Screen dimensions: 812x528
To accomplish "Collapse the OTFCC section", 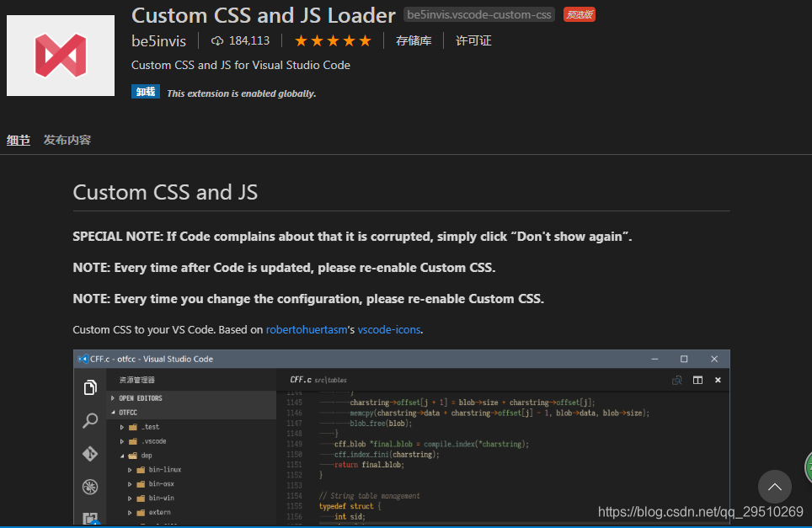I will [x=113, y=413].
